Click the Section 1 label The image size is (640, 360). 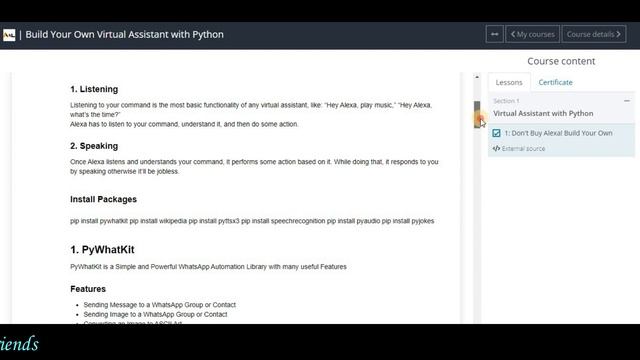point(506,101)
